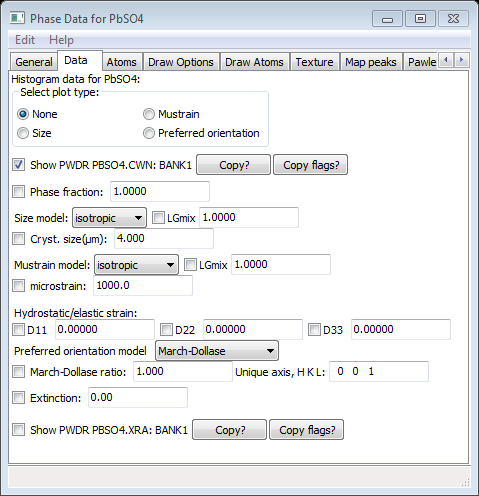Select the Mustrain plot type radio button
479x496 pixels.
click(149, 114)
